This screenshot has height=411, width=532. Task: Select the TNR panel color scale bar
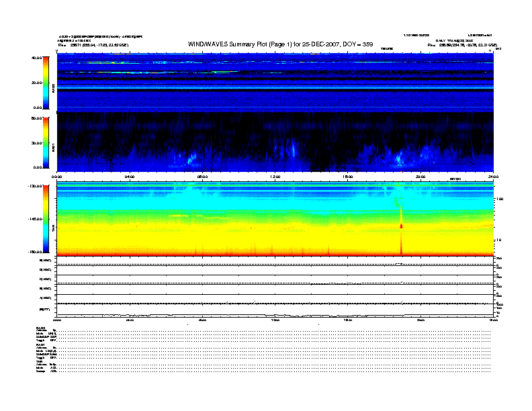coord(46,219)
